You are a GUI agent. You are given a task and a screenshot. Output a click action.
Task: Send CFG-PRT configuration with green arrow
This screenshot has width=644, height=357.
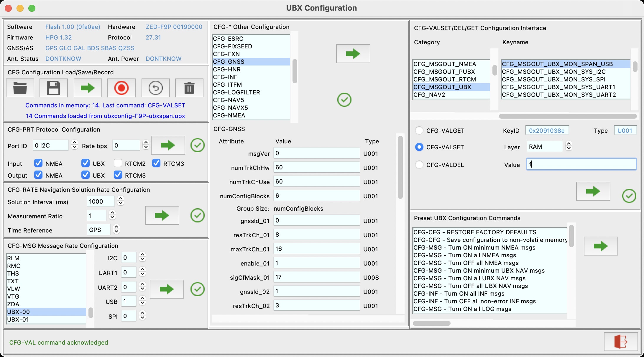point(168,145)
